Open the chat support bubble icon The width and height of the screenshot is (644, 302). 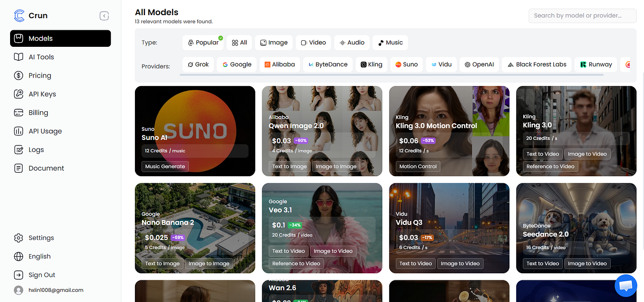[626, 285]
